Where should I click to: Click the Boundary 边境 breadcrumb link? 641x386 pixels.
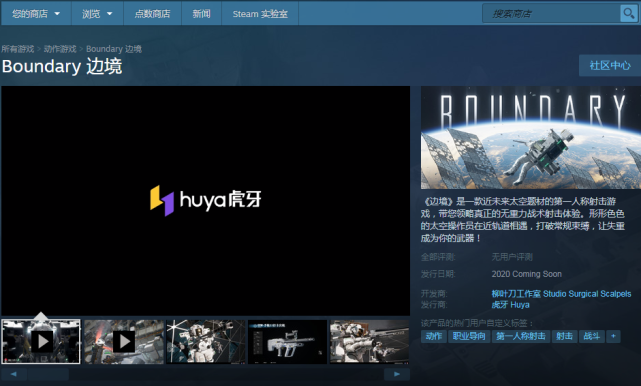pyautogui.click(x=114, y=49)
